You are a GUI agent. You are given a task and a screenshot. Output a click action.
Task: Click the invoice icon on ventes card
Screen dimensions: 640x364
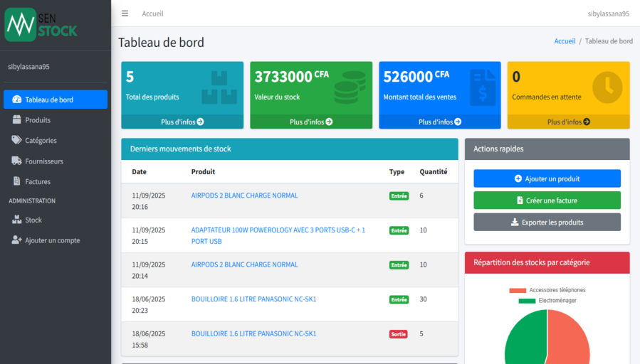[483, 87]
